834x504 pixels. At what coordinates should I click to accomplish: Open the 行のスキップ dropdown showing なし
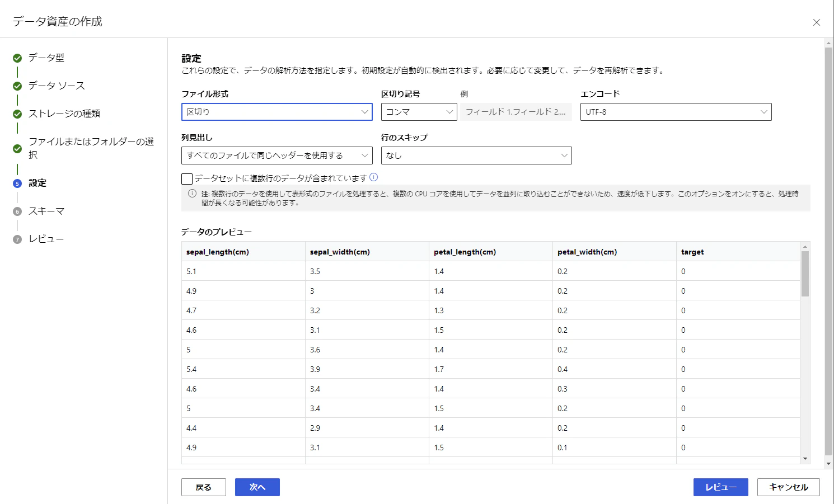coord(476,156)
